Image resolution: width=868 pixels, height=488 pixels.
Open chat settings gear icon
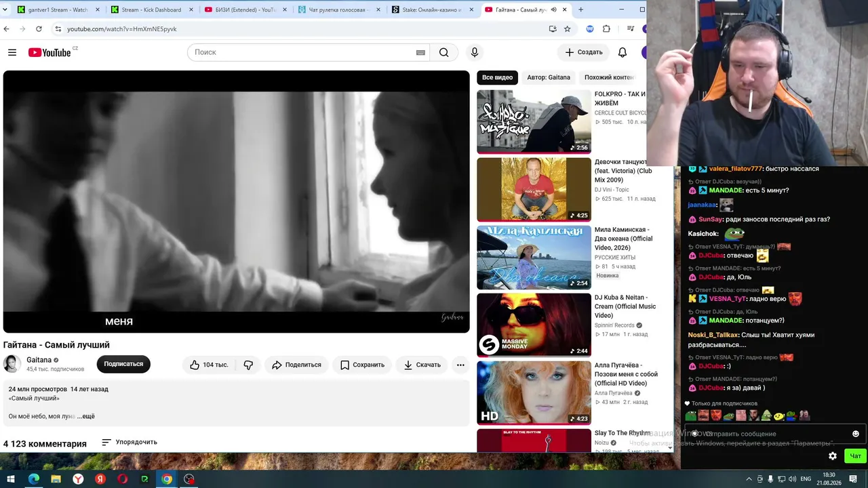click(x=833, y=456)
